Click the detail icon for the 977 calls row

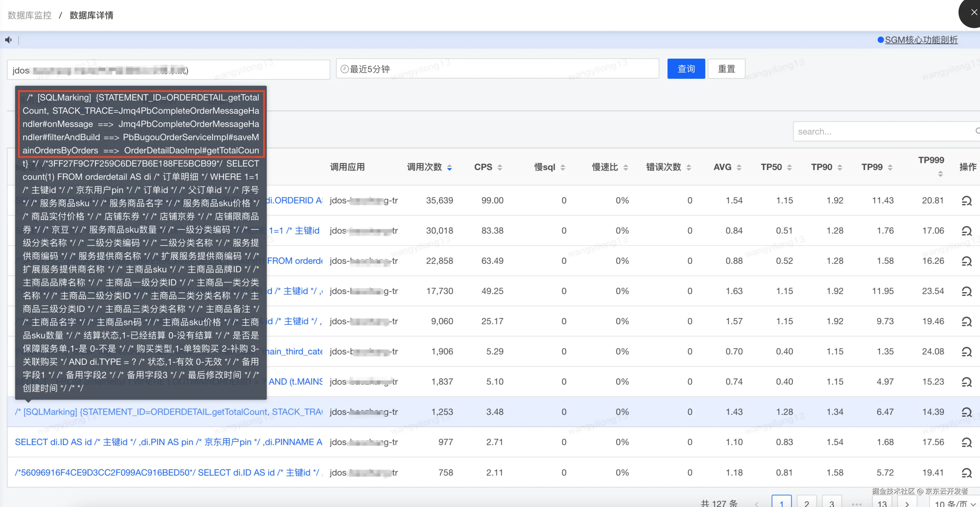tap(966, 442)
